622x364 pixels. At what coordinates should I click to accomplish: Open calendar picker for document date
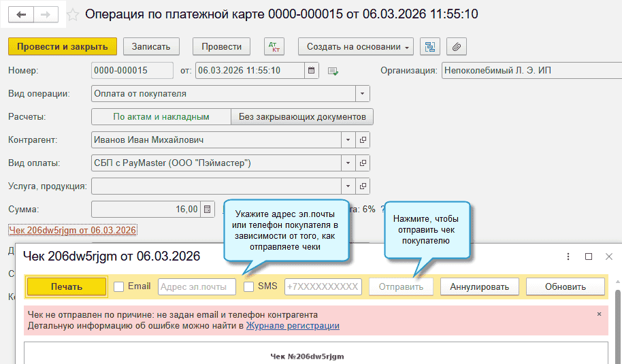pos(312,70)
